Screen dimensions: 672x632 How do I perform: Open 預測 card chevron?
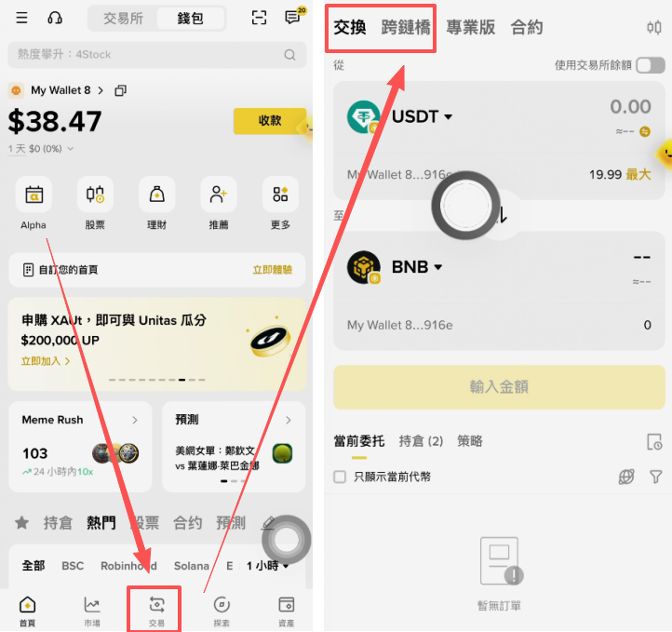click(x=288, y=420)
